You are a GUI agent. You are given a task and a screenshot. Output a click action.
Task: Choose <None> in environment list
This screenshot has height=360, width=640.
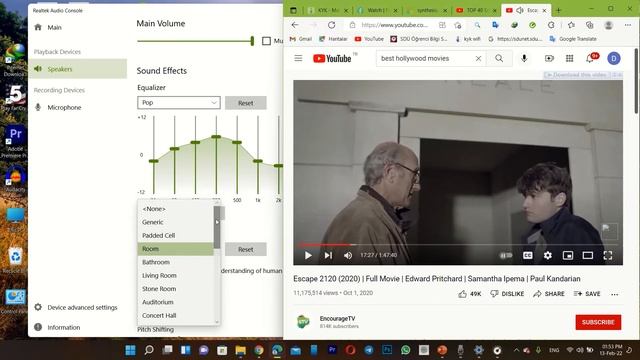[x=176, y=209]
